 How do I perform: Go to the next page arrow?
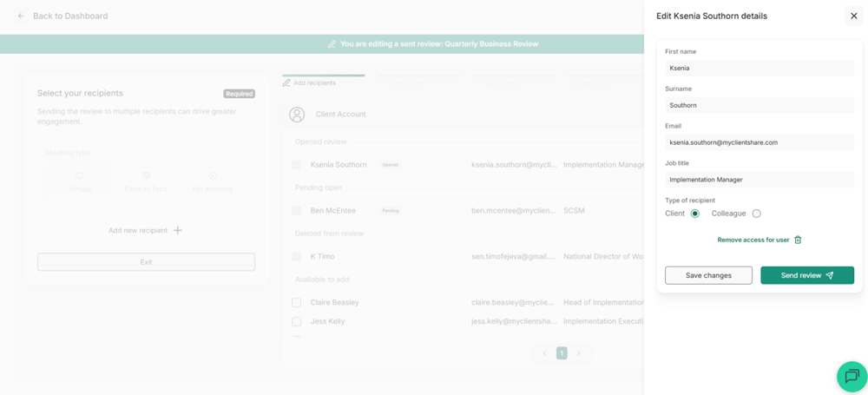(x=579, y=353)
